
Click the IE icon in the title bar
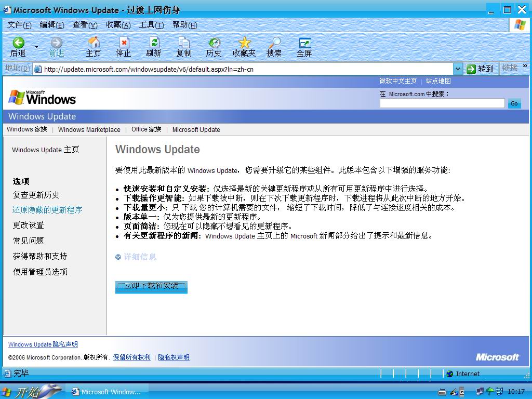[7, 9]
